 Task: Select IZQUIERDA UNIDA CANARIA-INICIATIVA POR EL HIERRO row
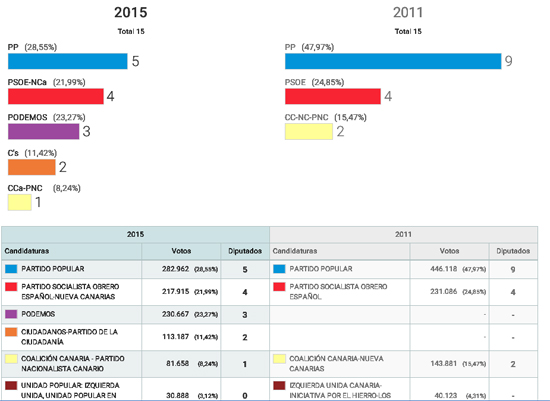pos(403,389)
